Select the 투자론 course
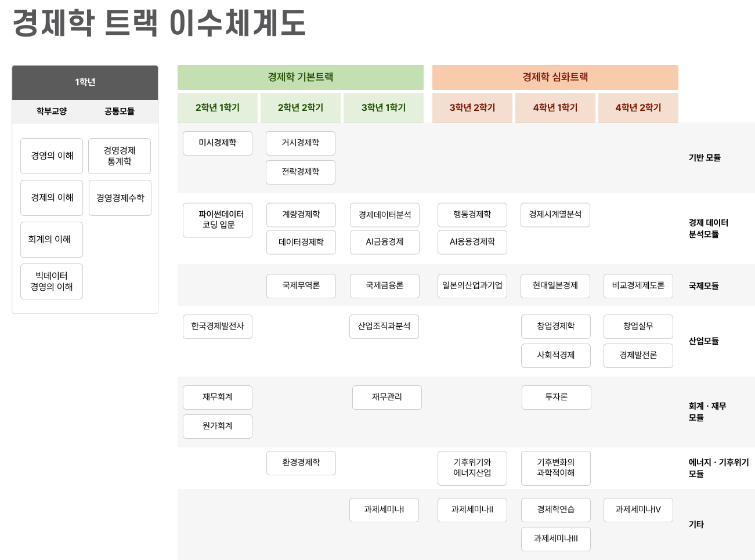This screenshot has width=755, height=560. (557, 398)
